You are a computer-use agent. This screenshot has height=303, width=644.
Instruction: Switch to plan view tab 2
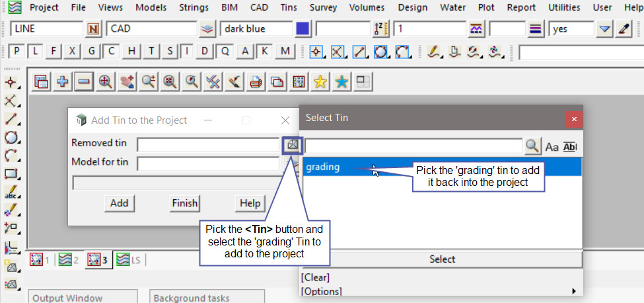(69, 260)
